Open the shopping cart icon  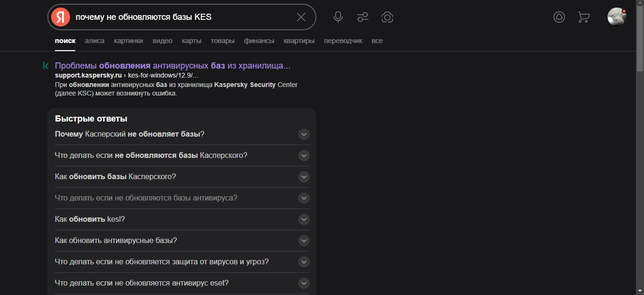(583, 17)
